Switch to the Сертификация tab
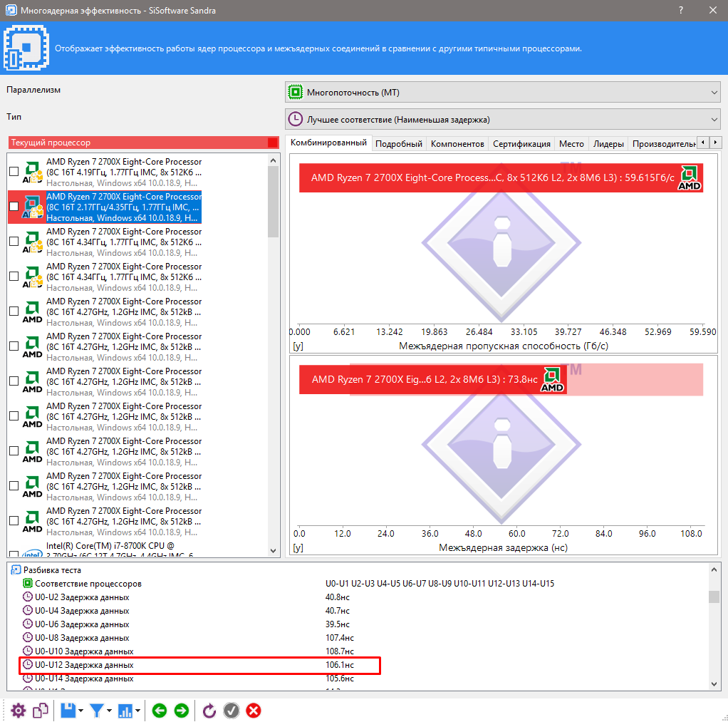The height and width of the screenshot is (722, 728). click(x=521, y=143)
